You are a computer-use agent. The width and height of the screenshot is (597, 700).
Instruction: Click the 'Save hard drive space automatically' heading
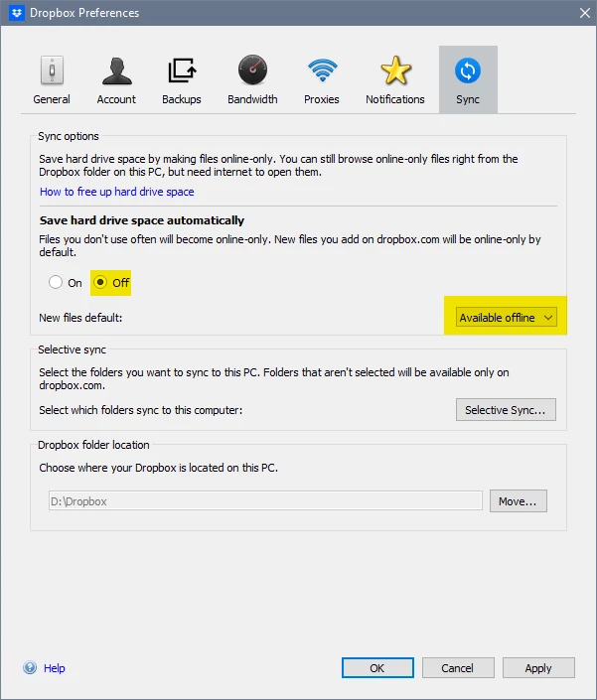(142, 220)
